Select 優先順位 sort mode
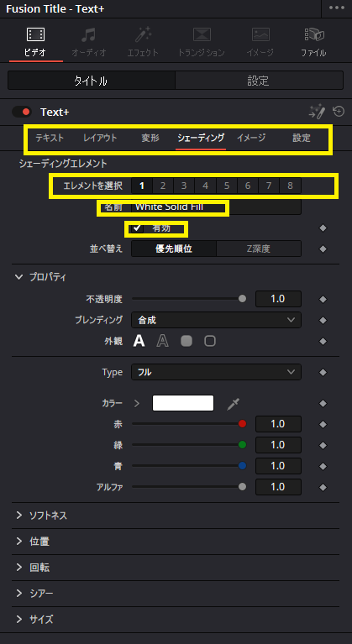This screenshot has width=352, height=644. pos(174,249)
